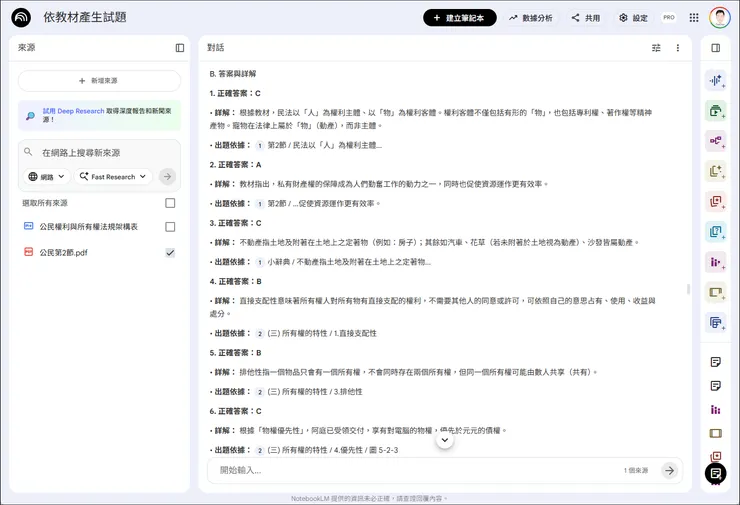Open citation 2 beside 4.優先性 / 圖 5-2-3
Screen dimensions: 740x505
pyautogui.click(x=260, y=450)
